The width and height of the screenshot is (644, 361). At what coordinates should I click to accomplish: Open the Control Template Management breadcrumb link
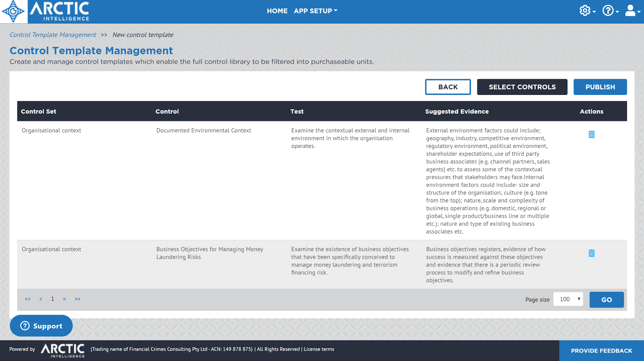tap(53, 35)
